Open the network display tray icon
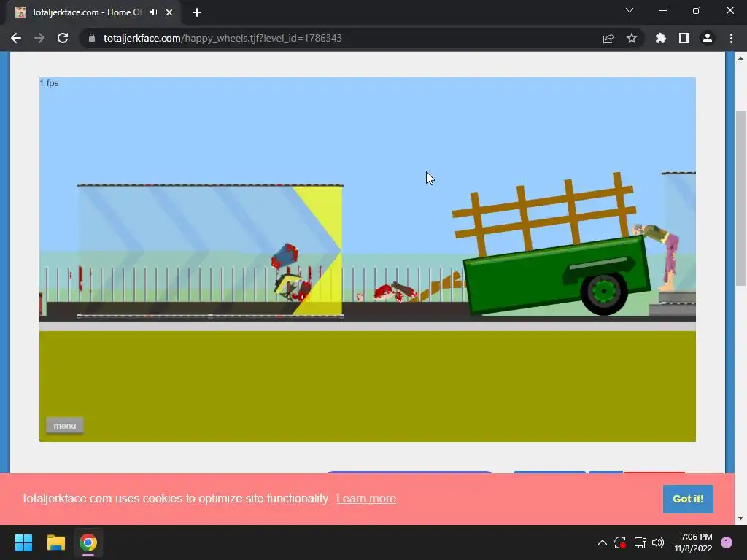The image size is (747, 560). (640, 542)
